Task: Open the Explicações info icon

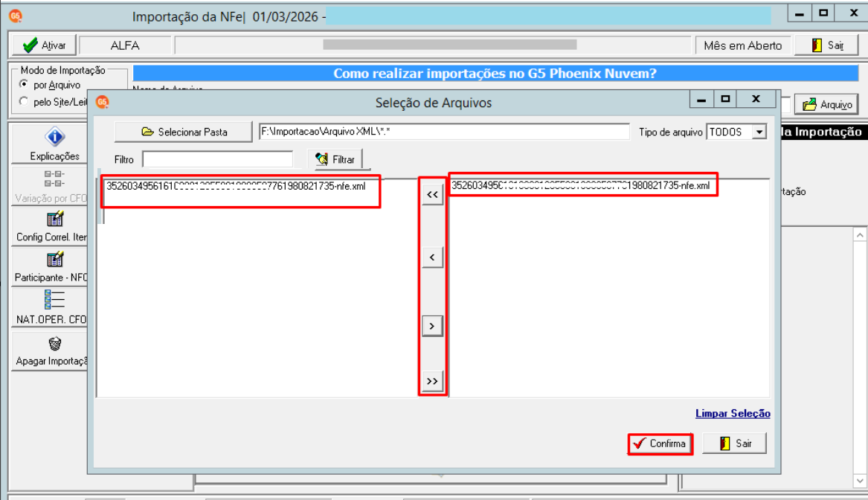Action: (x=55, y=137)
